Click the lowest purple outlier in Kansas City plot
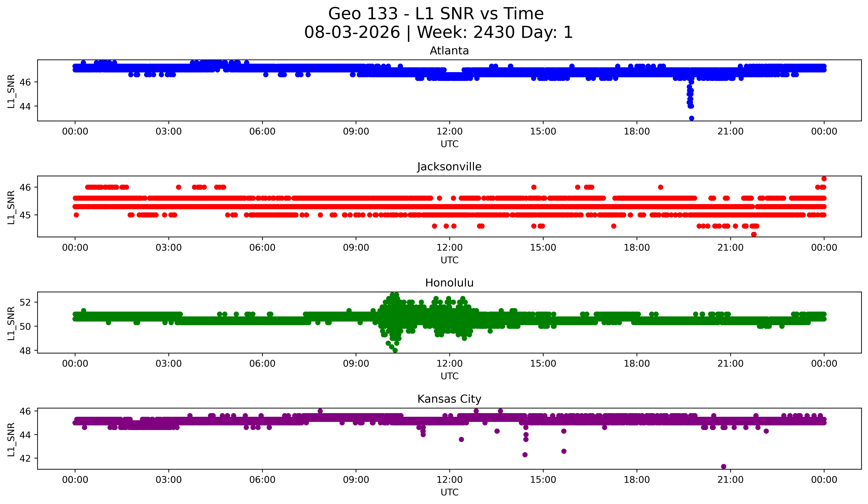Viewport: 868px width, 504px height. tap(724, 466)
